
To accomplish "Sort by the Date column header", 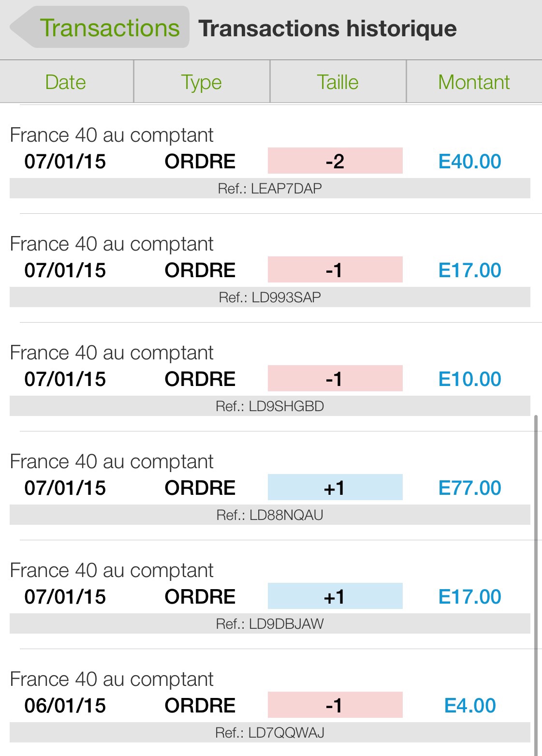I will pos(66,82).
